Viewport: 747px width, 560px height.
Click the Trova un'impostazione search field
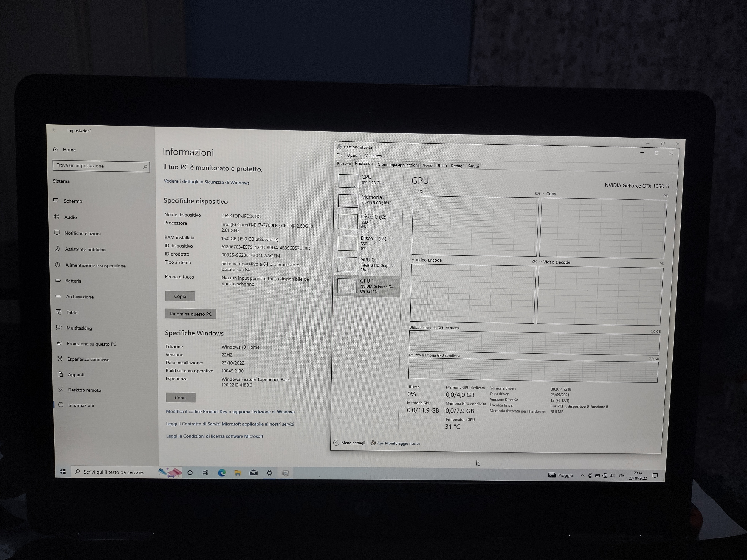98,166
